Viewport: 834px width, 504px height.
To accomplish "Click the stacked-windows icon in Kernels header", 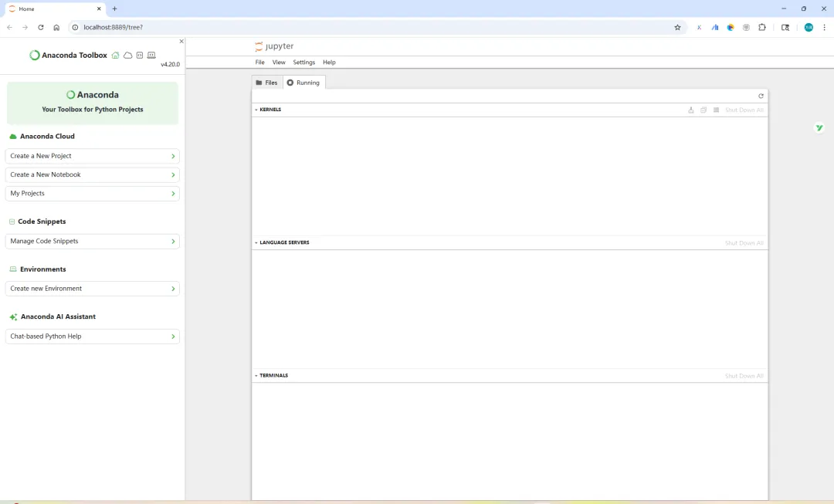I will [703, 110].
